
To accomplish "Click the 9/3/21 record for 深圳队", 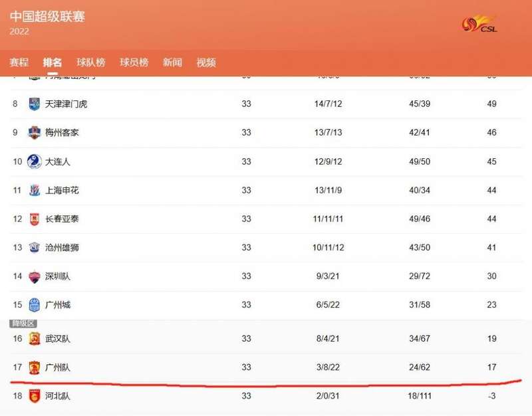I will click(328, 276).
